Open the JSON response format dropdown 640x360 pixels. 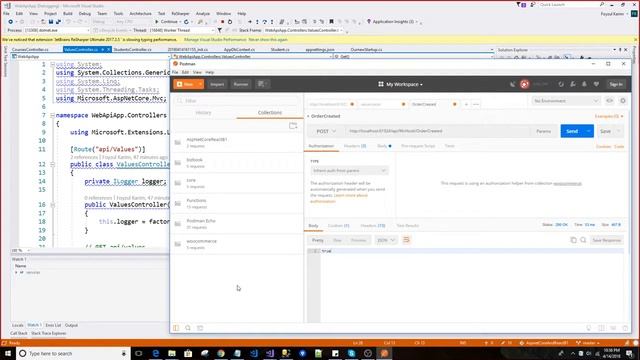pos(386,240)
